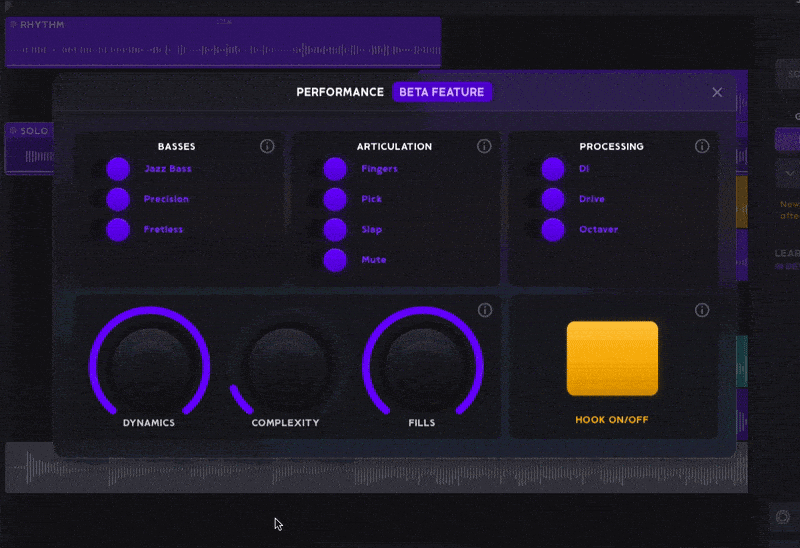Select the Rhythm track clip in background
This screenshot has width=800, height=548.
[x=223, y=42]
